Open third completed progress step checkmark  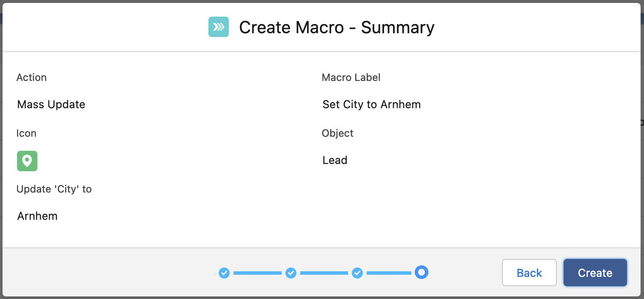pyautogui.click(x=357, y=273)
